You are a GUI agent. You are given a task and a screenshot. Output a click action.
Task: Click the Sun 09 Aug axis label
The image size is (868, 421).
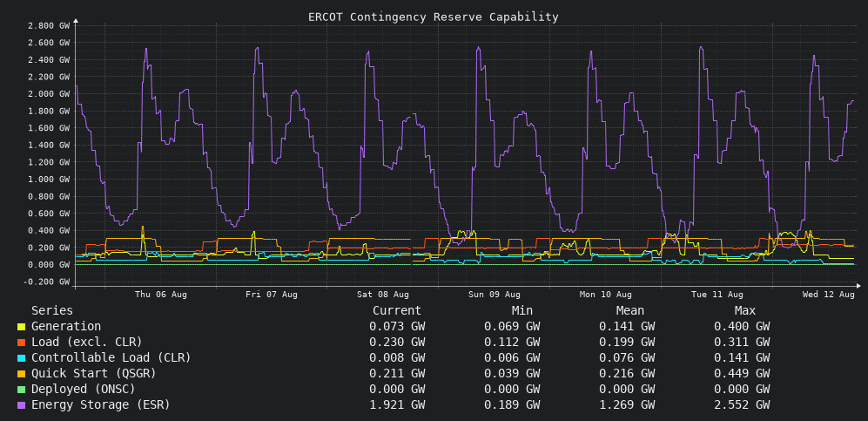pos(495,295)
